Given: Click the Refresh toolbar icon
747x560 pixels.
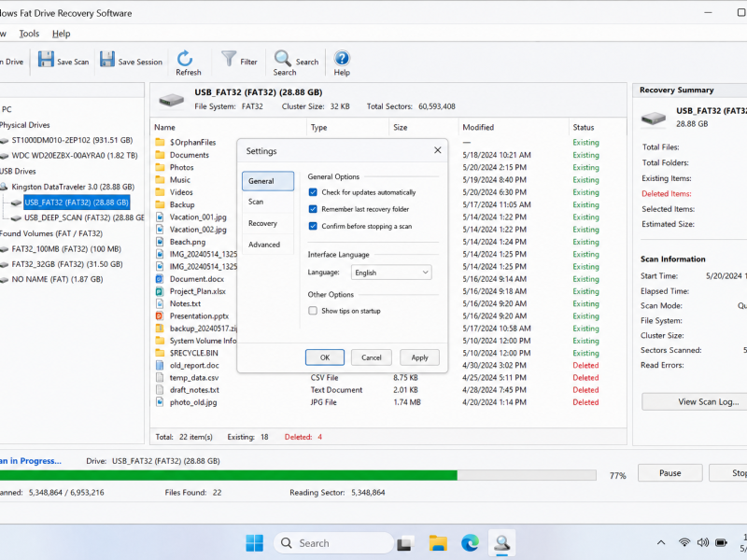Looking at the screenshot, I should click(185, 58).
